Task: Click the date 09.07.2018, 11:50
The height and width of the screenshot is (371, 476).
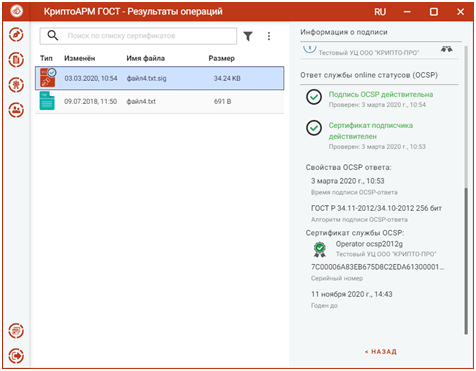Action: 91,101
